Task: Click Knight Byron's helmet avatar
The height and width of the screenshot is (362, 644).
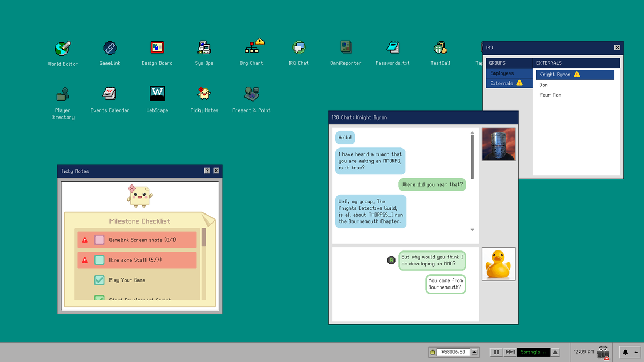Action: pos(499,144)
